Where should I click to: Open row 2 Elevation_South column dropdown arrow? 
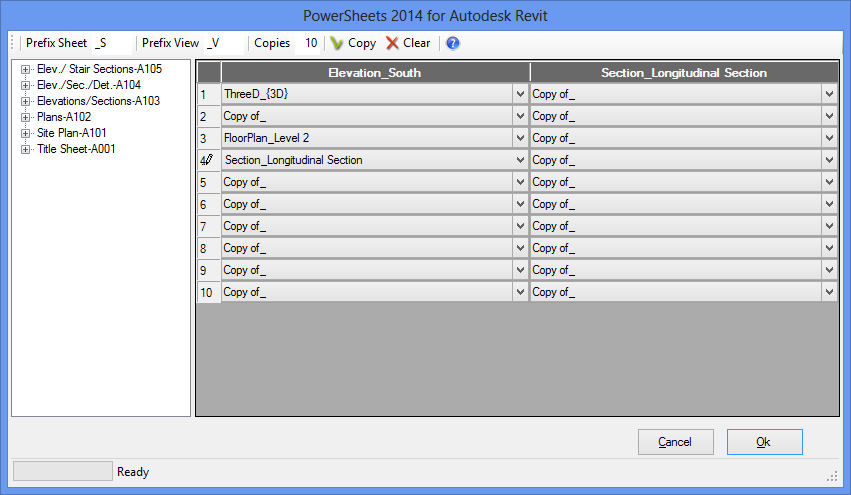point(520,116)
